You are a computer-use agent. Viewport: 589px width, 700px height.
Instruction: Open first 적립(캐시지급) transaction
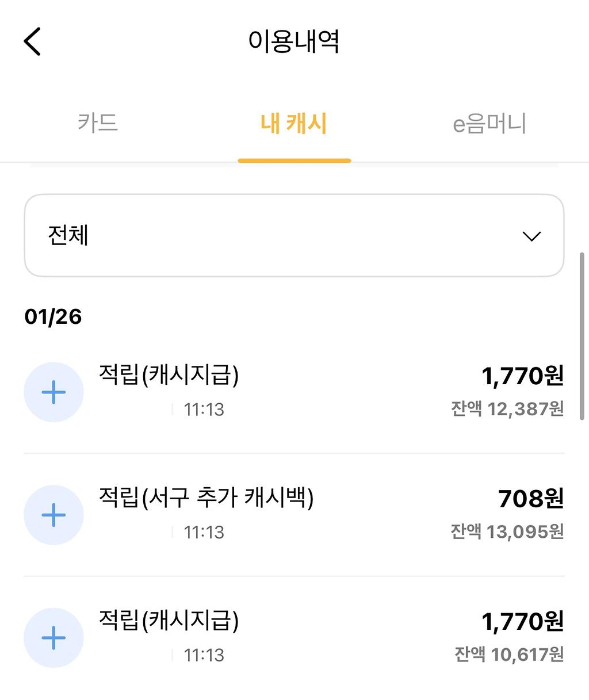pos(169,375)
